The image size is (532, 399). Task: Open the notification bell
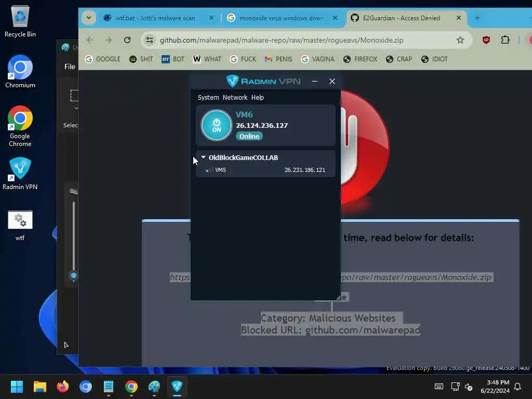click(x=517, y=387)
